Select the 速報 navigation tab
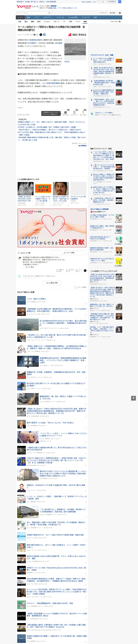This screenshot has height=644, width=138. [28, 17]
